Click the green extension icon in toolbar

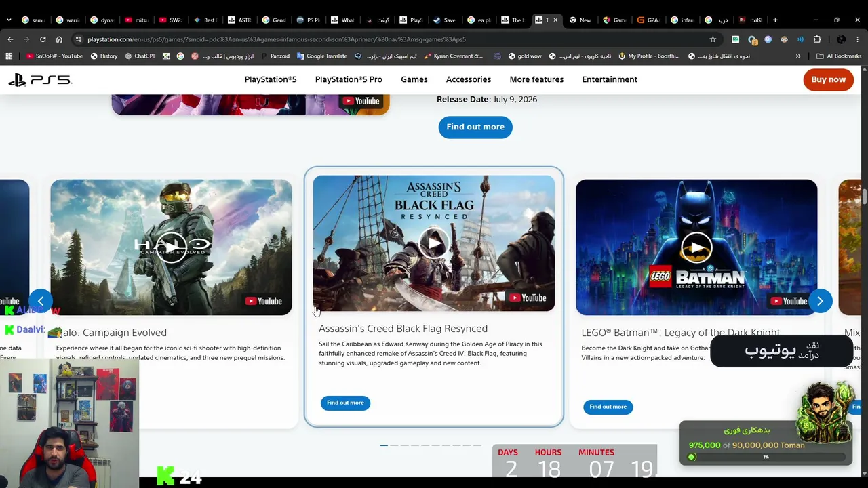[735, 39]
